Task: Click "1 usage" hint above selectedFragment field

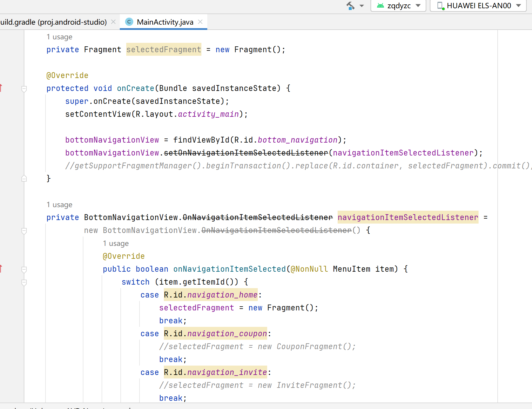Action: coord(59,37)
